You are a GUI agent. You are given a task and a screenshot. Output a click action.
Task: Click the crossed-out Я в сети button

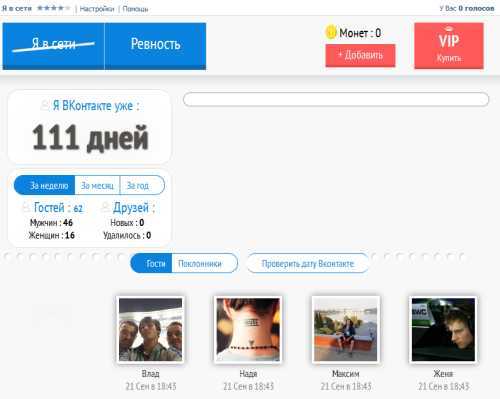[53, 46]
